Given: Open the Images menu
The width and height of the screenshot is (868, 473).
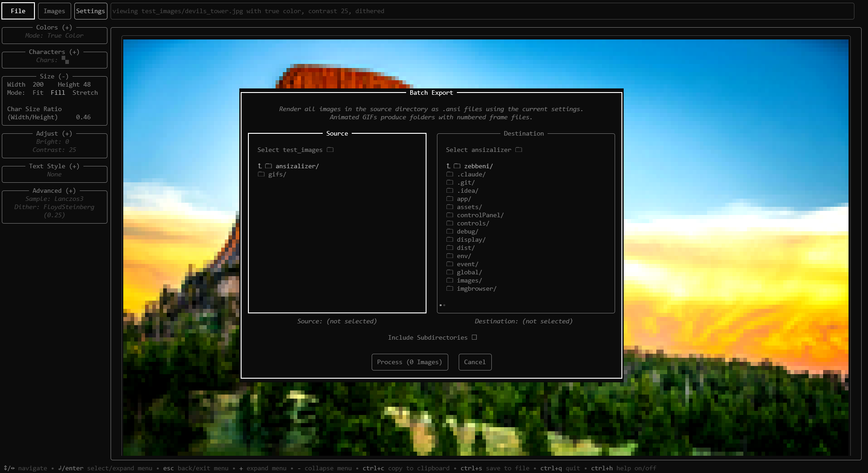Looking at the screenshot, I should (x=54, y=11).
